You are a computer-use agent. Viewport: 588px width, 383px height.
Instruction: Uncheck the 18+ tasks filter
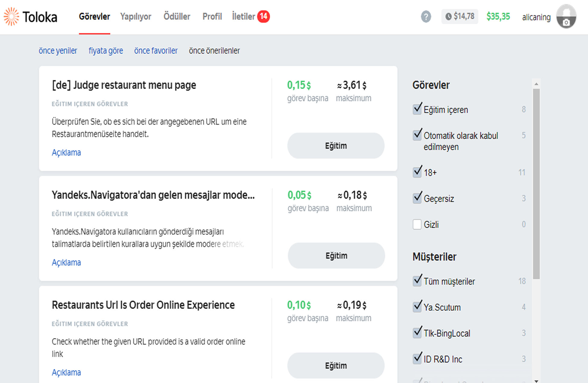(x=417, y=172)
